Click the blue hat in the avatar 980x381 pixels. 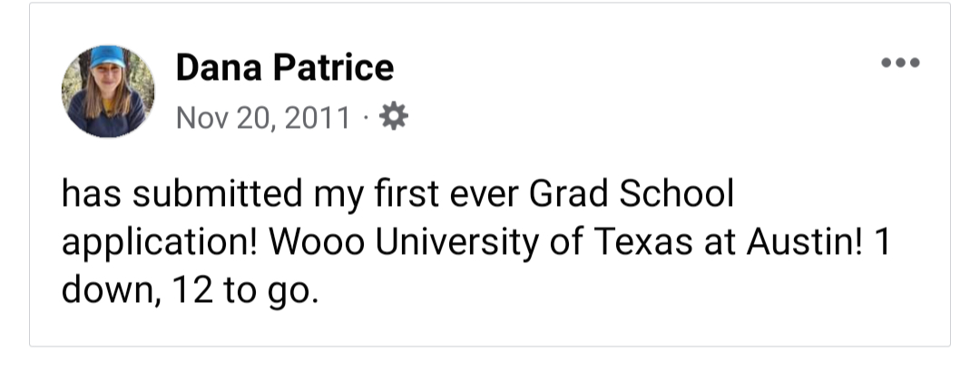point(108,57)
